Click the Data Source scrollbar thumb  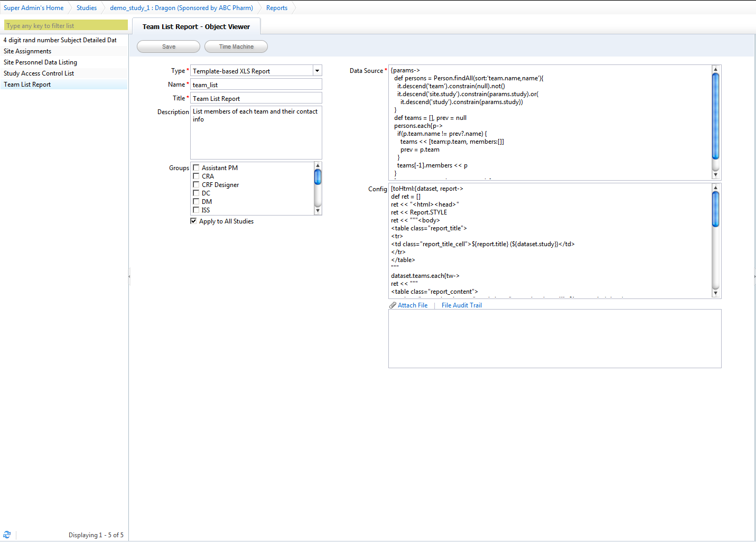(716, 116)
